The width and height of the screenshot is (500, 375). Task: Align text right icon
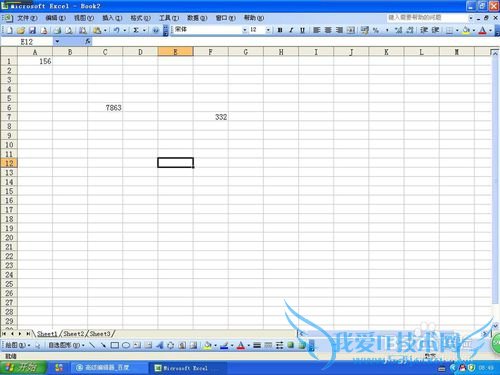coord(339,30)
